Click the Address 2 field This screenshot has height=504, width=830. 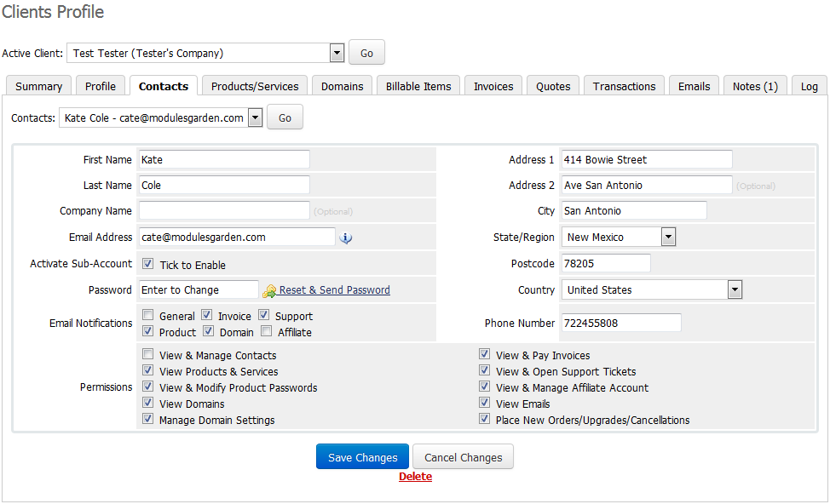pyautogui.click(x=647, y=185)
